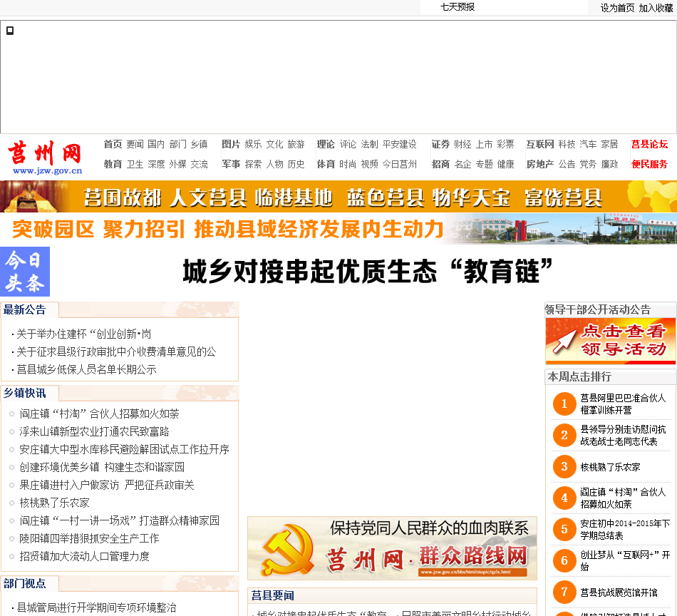The width and height of the screenshot is (677, 616).
Task: Open 七天预报 weather forecast
Action: (x=458, y=7)
